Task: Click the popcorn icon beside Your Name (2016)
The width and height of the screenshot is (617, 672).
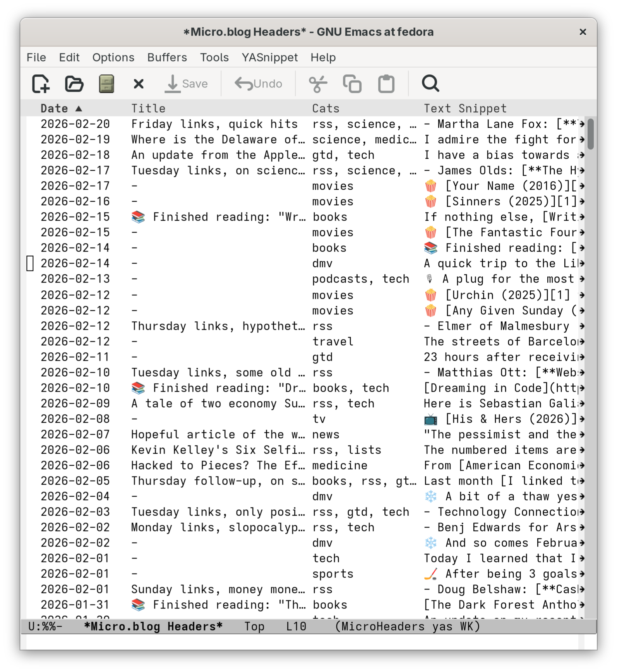Action: (x=430, y=186)
